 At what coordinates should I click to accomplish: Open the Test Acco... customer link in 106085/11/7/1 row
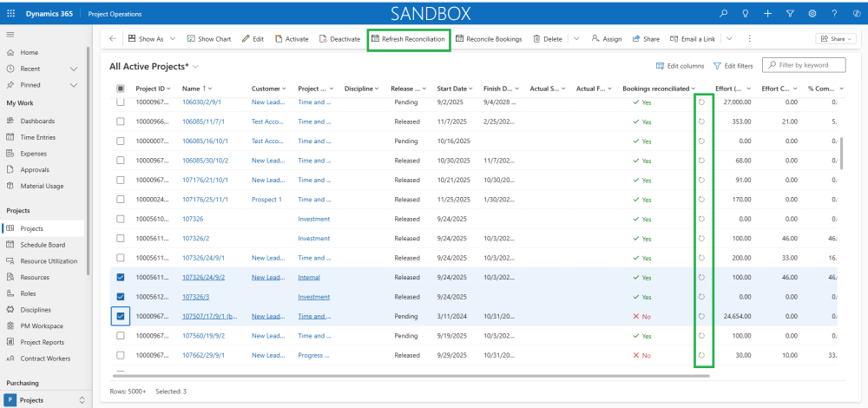pos(268,122)
